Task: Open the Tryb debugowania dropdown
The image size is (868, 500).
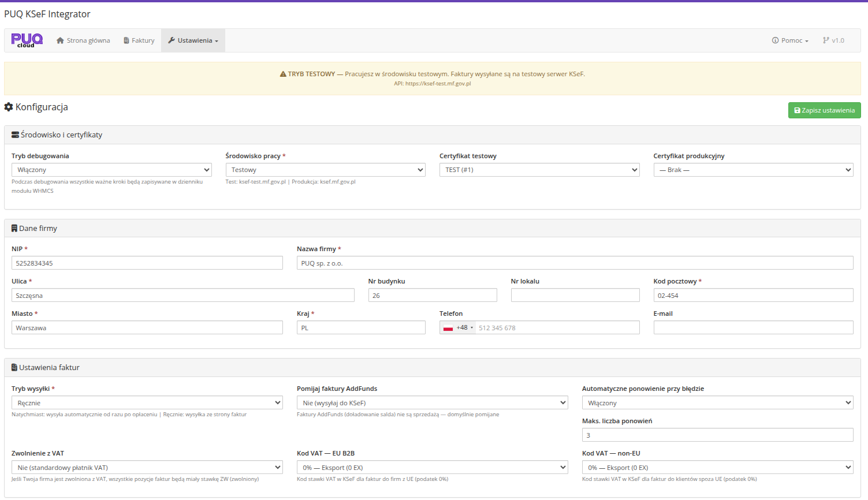Action: [111, 170]
